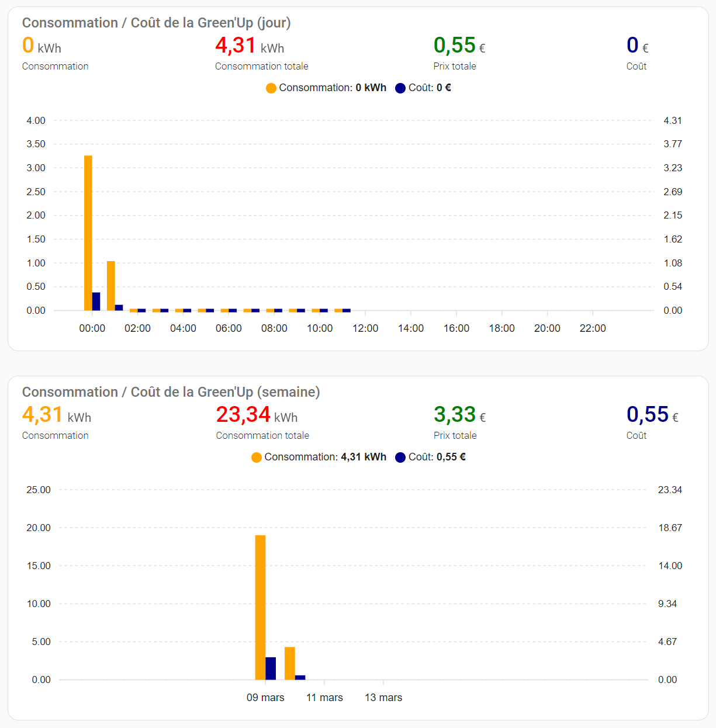Click the '18.67' right axis label
The height and width of the screenshot is (728, 716).
point(670,528)
